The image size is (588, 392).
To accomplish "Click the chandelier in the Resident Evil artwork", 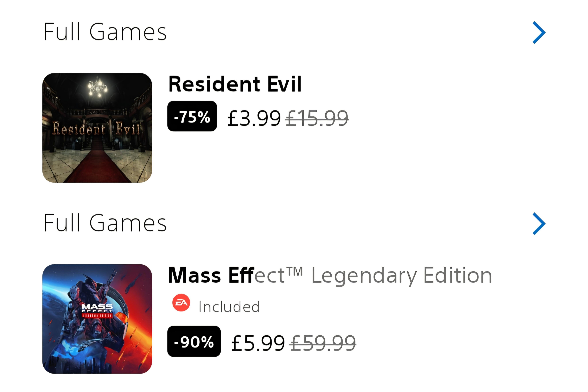I will (98, 86).
